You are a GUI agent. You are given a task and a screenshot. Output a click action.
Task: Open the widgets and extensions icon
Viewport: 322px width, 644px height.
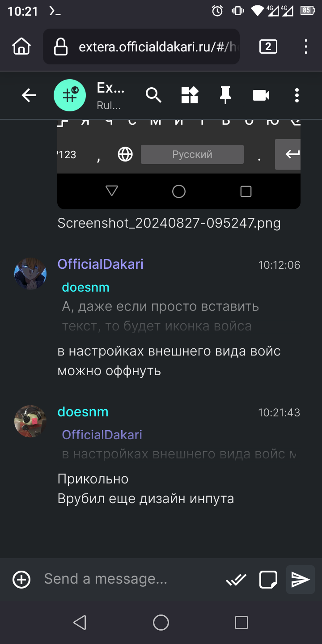[x=190, y=95]
